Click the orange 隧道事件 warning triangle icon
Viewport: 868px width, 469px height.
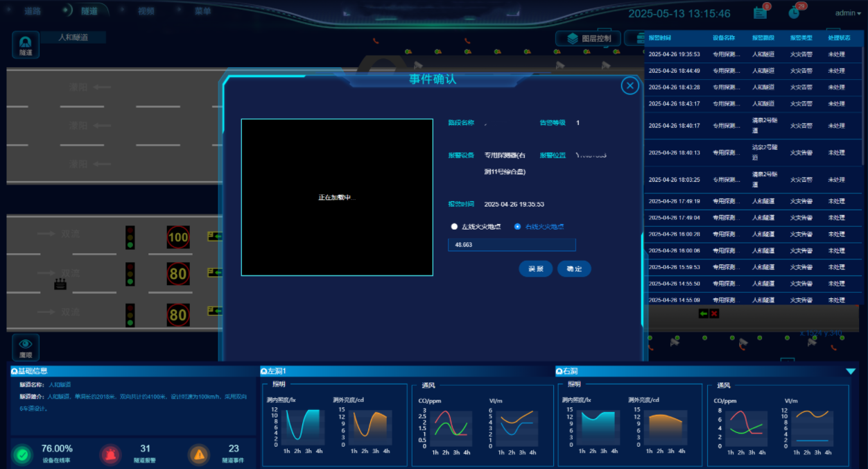pos(199,454)
